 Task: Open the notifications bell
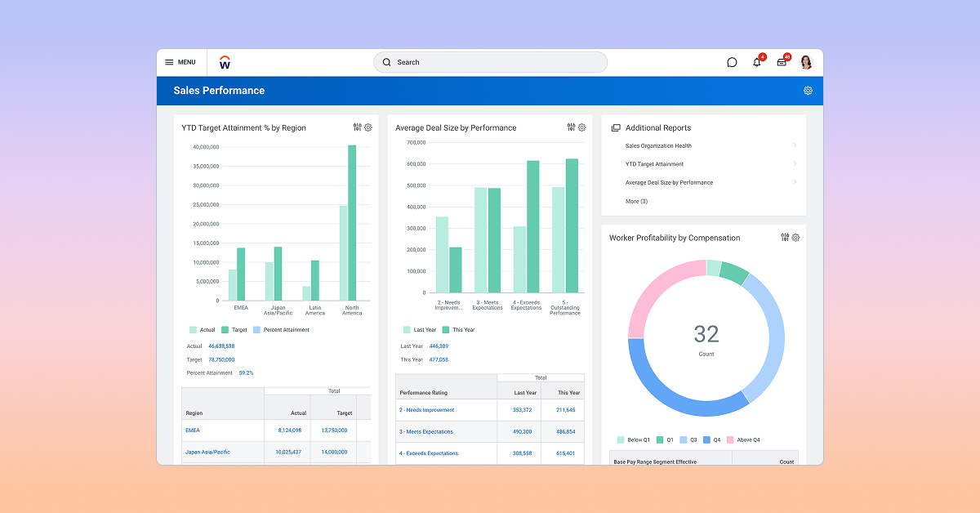(757, 62)
